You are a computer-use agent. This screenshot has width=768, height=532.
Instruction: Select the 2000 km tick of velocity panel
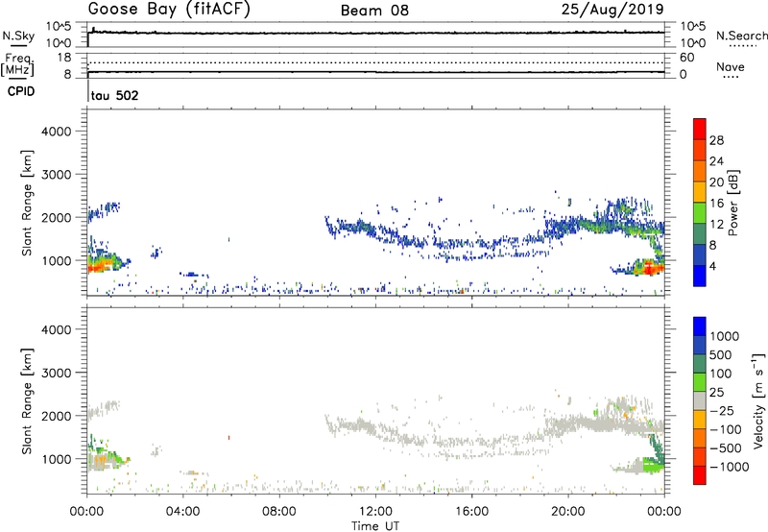56,416
